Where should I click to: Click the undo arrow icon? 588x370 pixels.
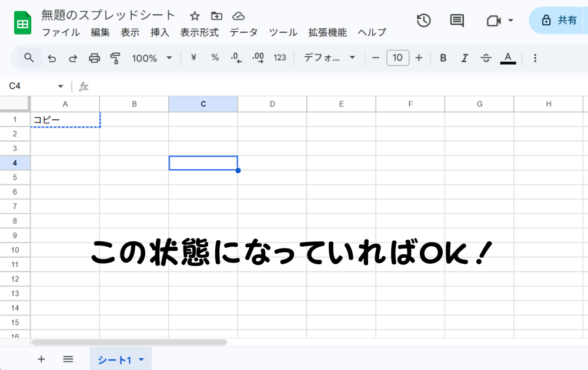pos(52,58)
